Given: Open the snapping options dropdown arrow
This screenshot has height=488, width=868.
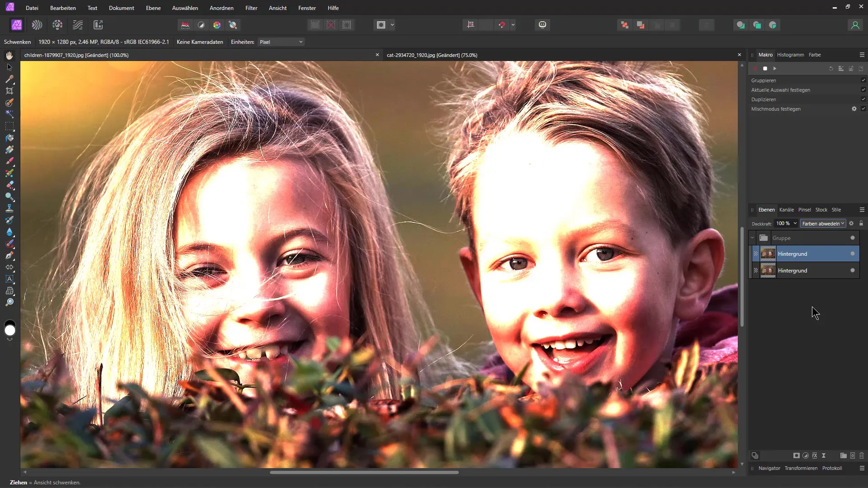Looking at the screenshot, I should point(513,25).
